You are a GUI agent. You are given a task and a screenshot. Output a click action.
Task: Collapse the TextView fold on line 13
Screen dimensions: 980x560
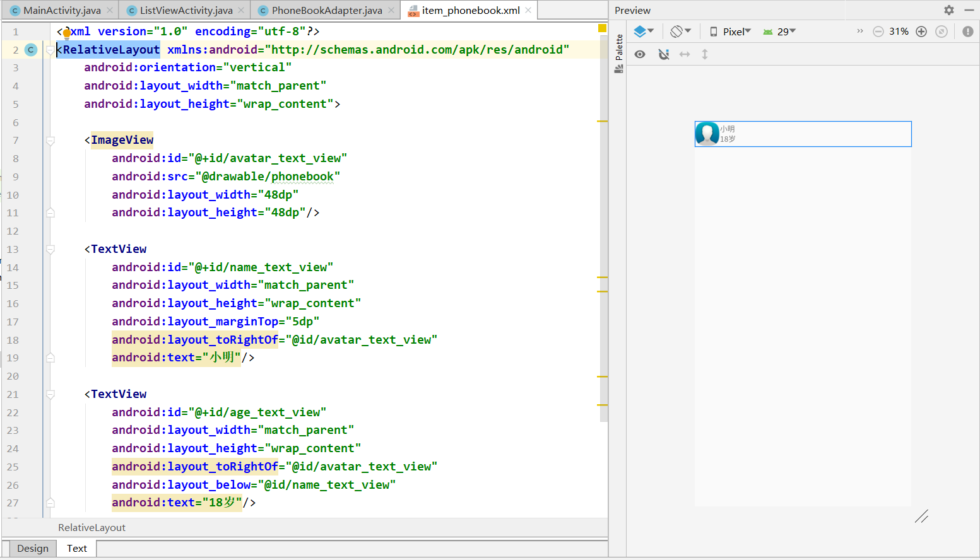point(50,250)
